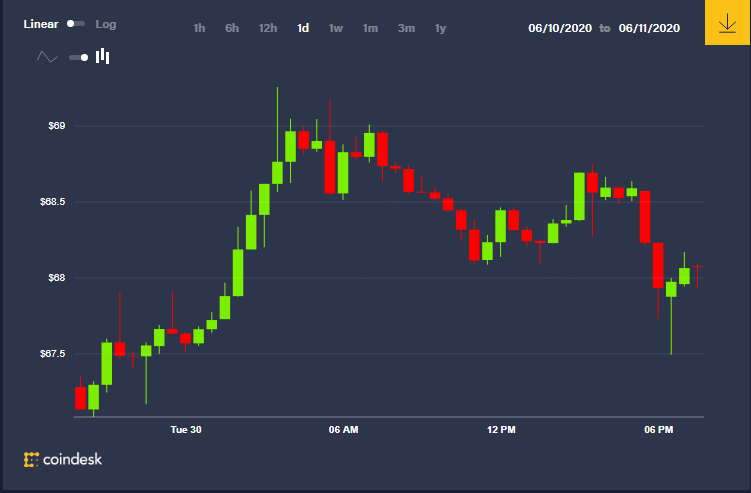Viewport: 751px width, 493px height.
Task: Open the start date 06/10/2020
Action: point(560,28)
